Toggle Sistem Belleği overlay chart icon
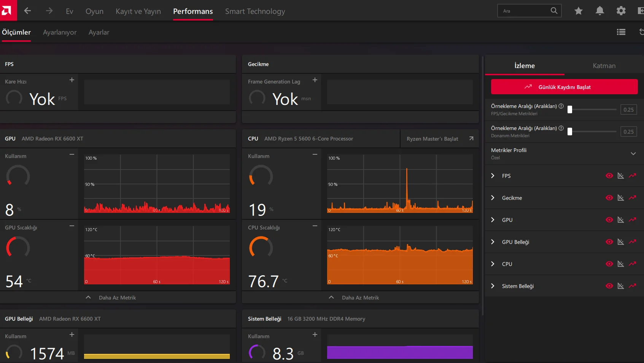Screen dimensions: 644x363 coord(621,286)
